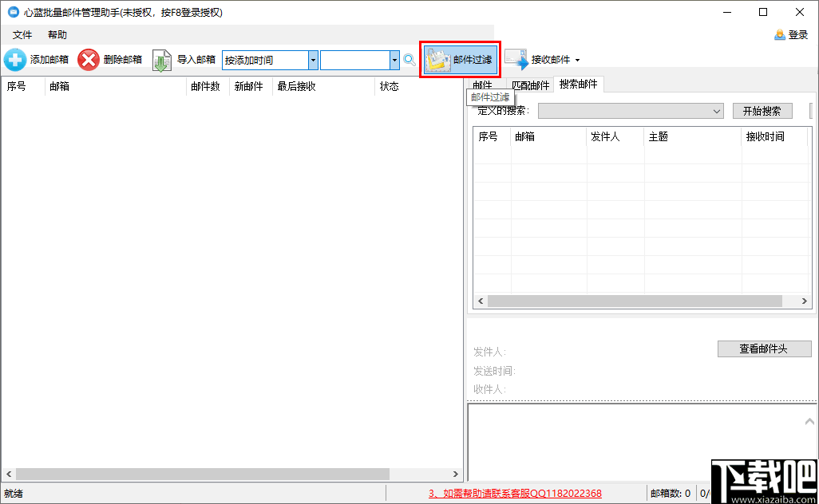
Task: Expand the 按添加时间 sort order dropdown
Action: tap(311, 59)
